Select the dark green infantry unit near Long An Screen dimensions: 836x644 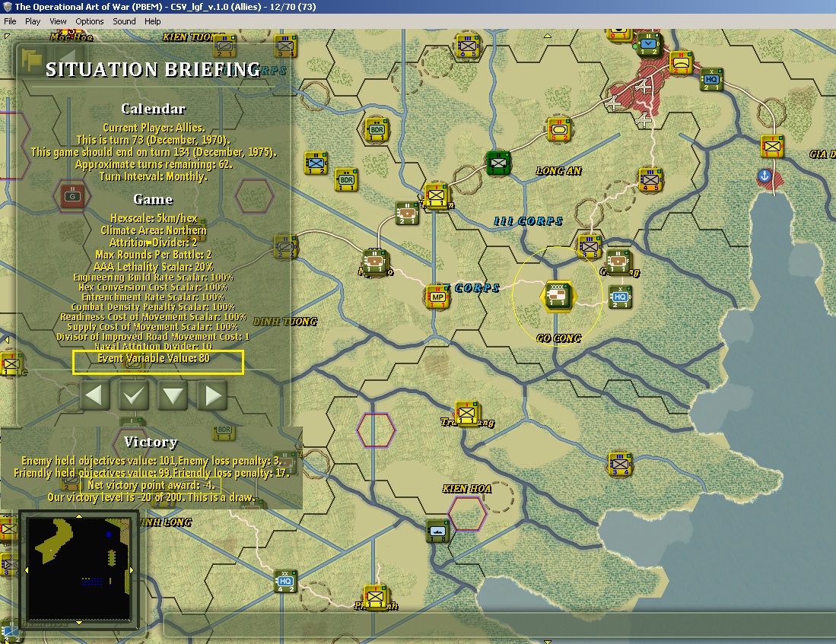click(498, 163)
